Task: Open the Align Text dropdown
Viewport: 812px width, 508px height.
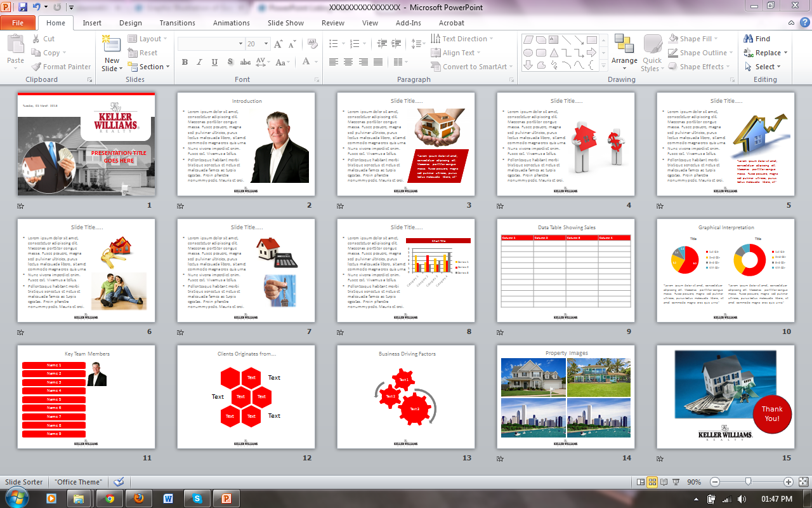Action: point(456,53)
